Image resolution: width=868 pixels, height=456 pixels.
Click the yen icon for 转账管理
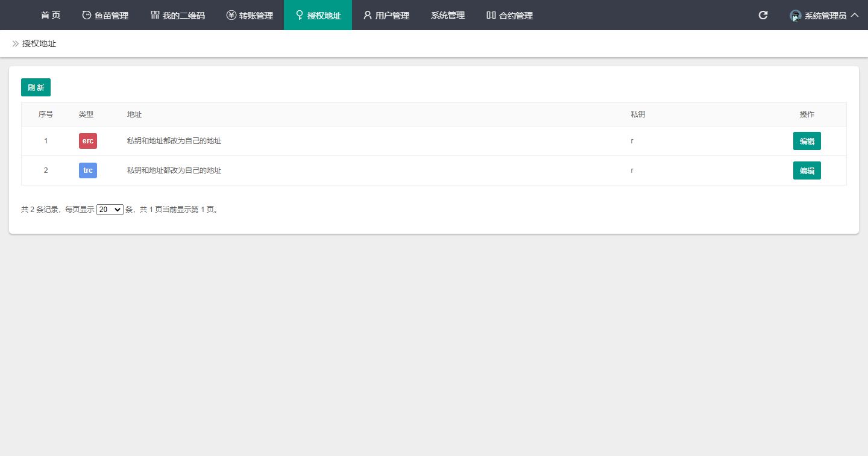point(231,15)
